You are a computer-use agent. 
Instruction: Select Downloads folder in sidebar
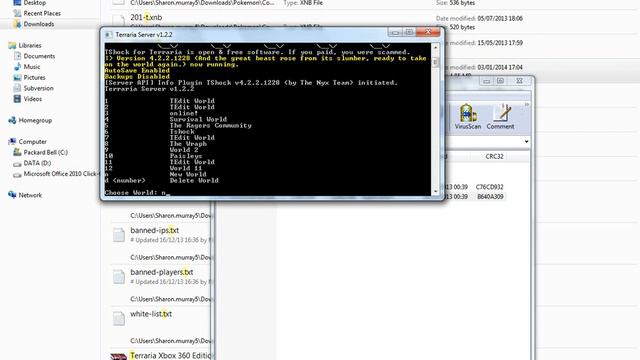coord(39,24)
